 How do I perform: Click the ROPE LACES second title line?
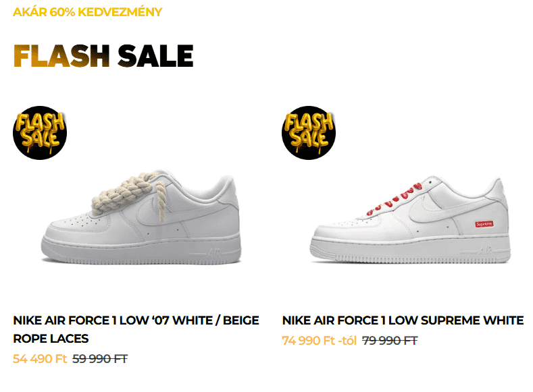pos(51,339)
